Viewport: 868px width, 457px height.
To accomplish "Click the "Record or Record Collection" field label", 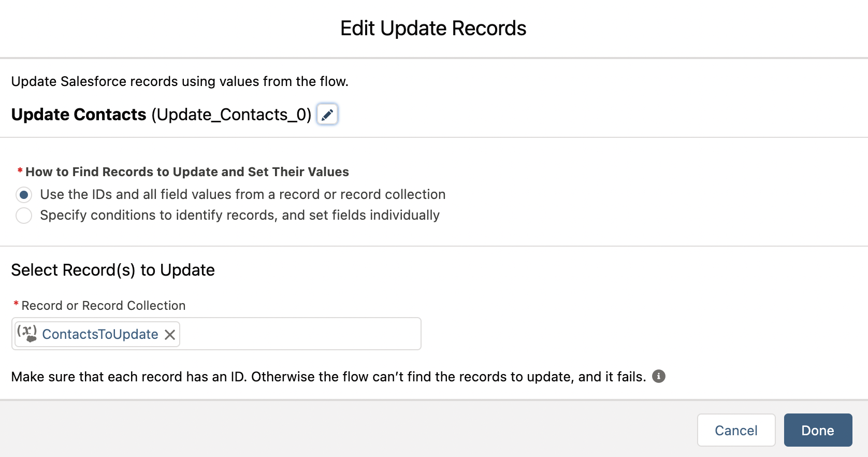I will click(x=104, y=306).
